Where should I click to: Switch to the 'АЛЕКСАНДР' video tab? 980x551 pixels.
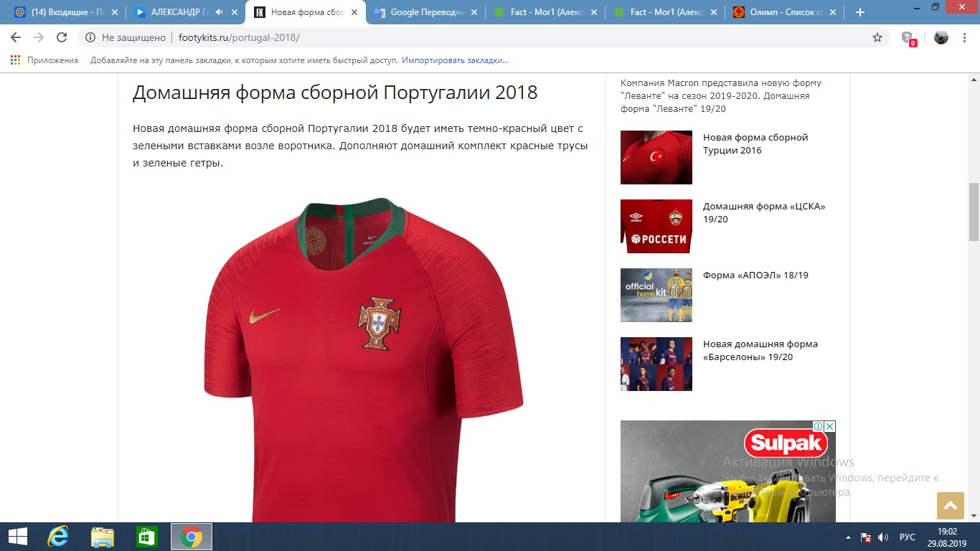[x=185, y=12]
